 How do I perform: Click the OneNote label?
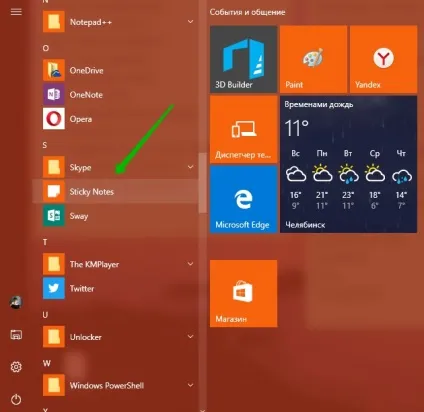point(86,95)
